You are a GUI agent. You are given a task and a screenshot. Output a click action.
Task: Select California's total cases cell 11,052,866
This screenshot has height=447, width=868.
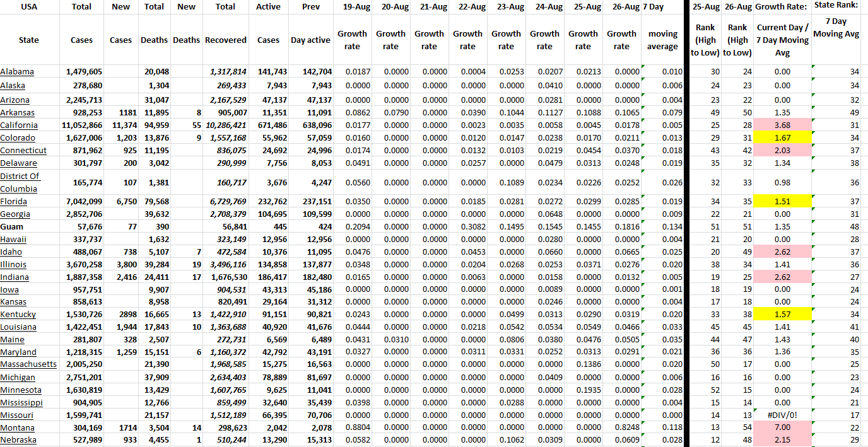(x=82, y=125)
